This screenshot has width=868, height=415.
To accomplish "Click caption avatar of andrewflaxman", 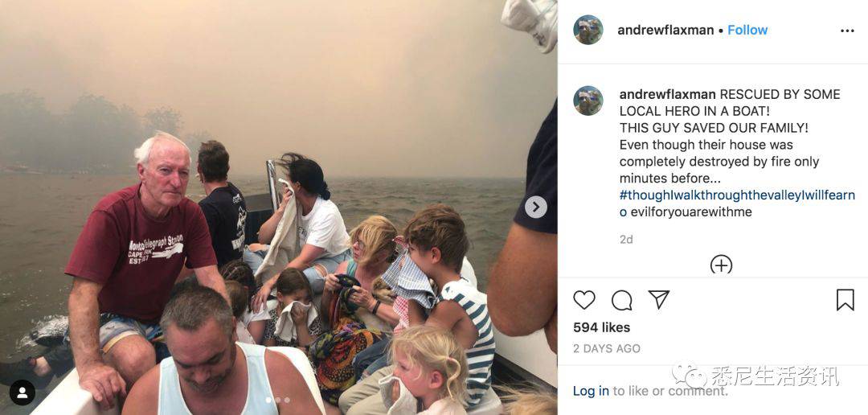I will coord(588,101).
